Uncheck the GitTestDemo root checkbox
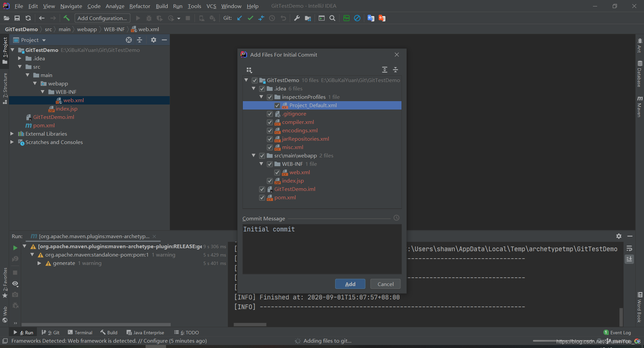This screenshot has height=348, width=644. (255, 80)
